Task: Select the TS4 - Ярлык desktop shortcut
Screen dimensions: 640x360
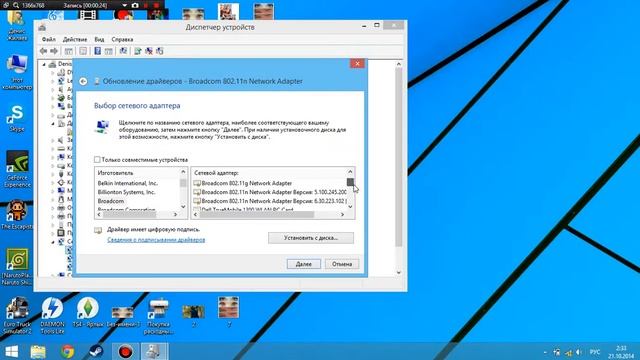Action: [x=87, y=312]
